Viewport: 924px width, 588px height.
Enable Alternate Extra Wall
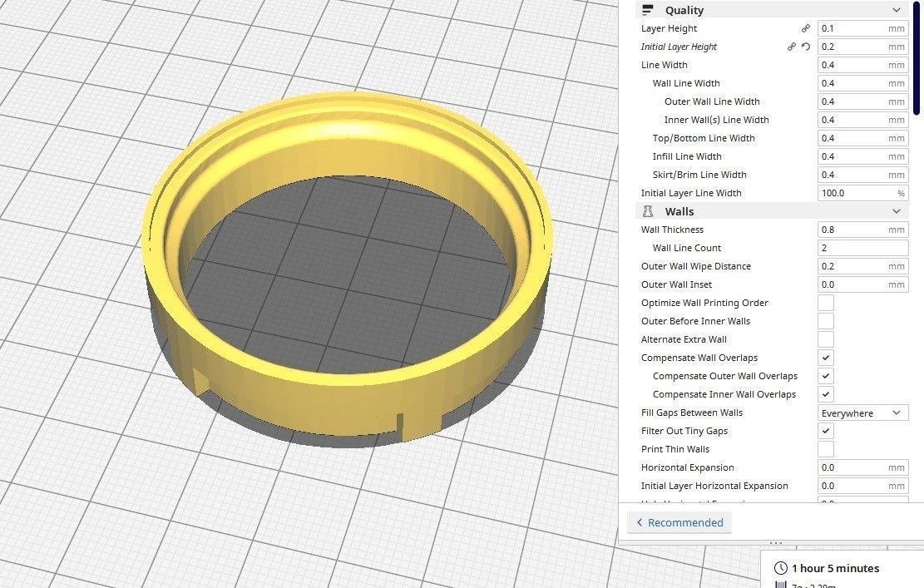(x=826, y=339)
